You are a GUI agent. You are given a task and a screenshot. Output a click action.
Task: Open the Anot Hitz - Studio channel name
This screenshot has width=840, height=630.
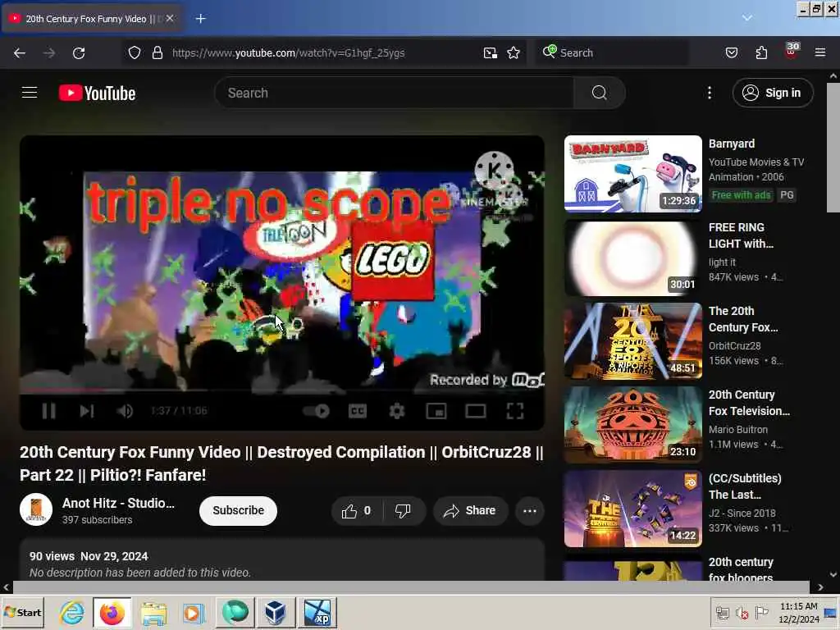118,503
